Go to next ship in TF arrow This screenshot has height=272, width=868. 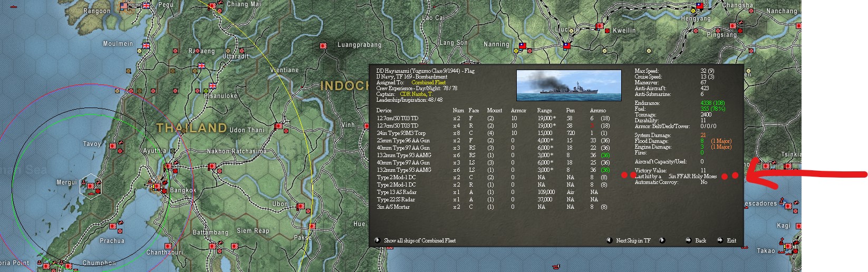[x=662, y=240]
